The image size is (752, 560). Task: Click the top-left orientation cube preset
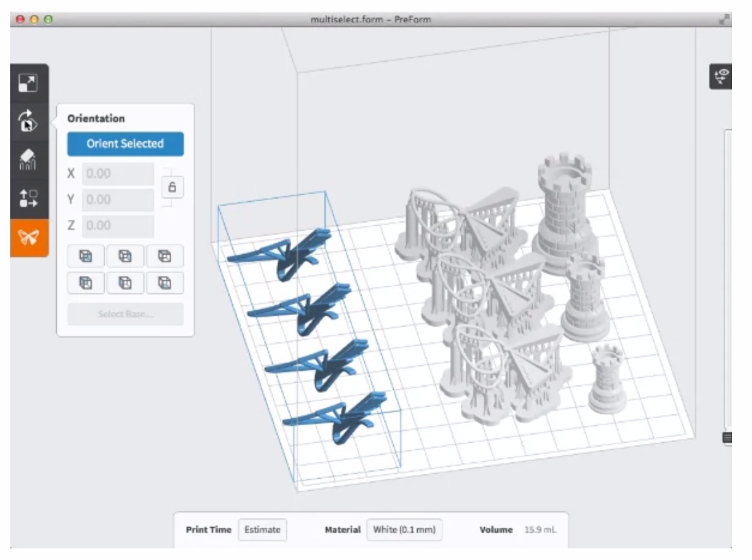[x=86, y=255]
